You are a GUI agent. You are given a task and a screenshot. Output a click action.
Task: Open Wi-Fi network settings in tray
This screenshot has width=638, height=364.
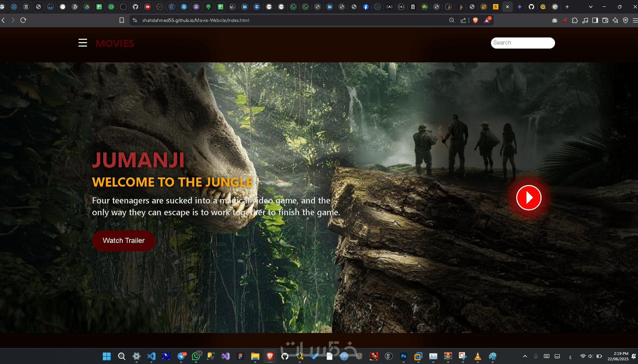click(x=583, y=356)
